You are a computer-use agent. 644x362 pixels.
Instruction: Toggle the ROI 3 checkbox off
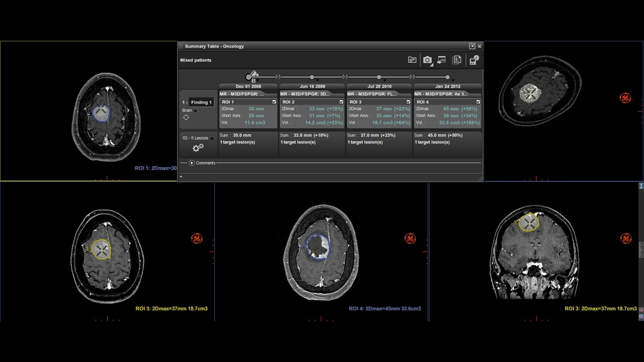click(408, 102)
